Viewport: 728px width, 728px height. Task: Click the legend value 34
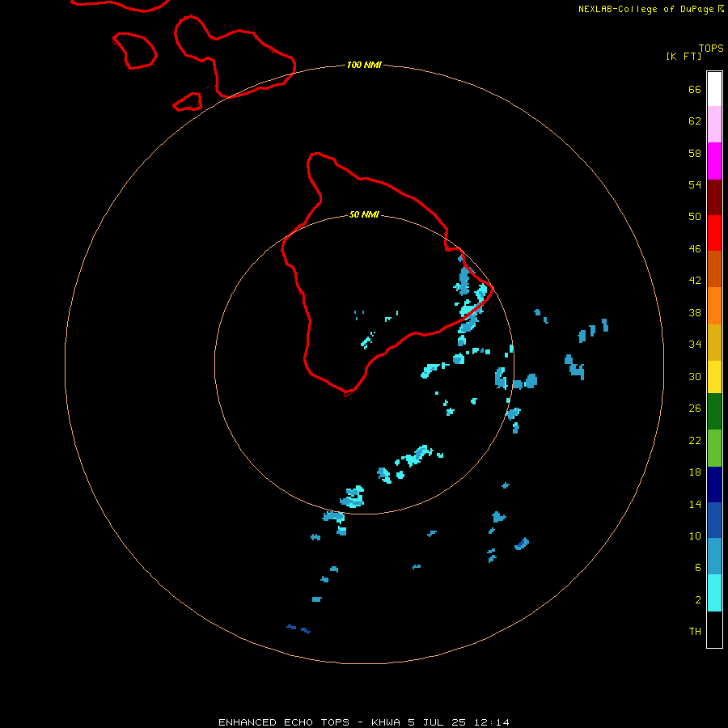(x=695, y=345)
